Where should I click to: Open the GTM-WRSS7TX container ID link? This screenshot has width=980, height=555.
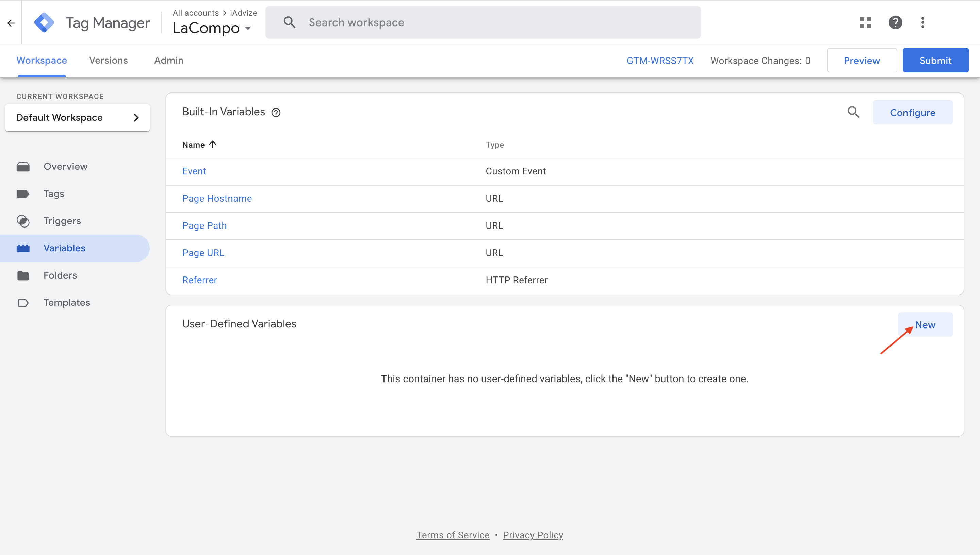point(660,61)
